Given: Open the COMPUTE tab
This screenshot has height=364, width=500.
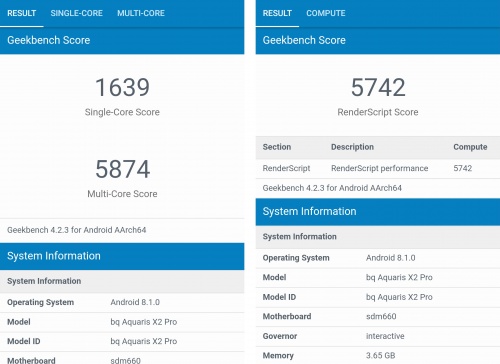Looking at the screenshot, I should 326,13.
